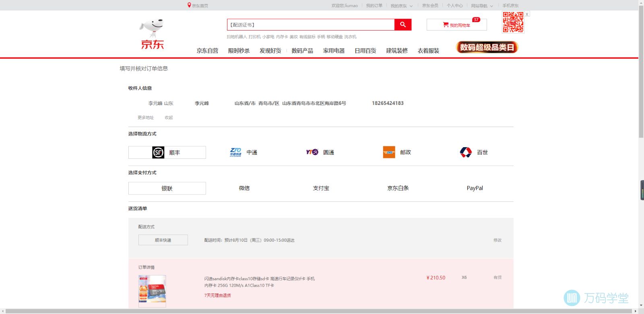Choose 微信 payment method
This screenshot has height=314, width=644.
pos(244,188)
